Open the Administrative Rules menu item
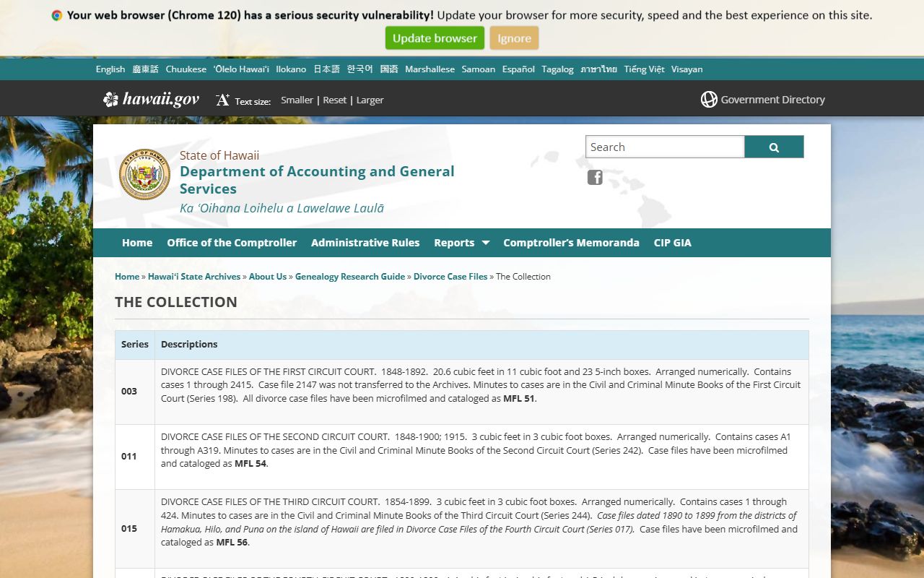The height and width of the screenshot is (578, 924). 365,243
